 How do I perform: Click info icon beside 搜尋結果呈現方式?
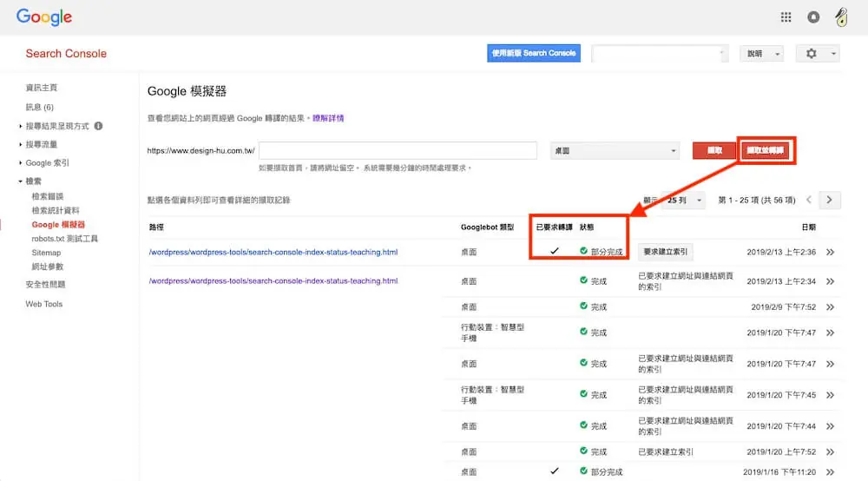tap(99, 126)
